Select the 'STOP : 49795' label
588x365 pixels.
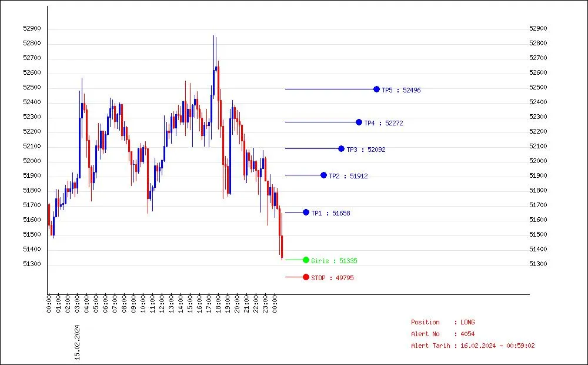coord(332,278)
